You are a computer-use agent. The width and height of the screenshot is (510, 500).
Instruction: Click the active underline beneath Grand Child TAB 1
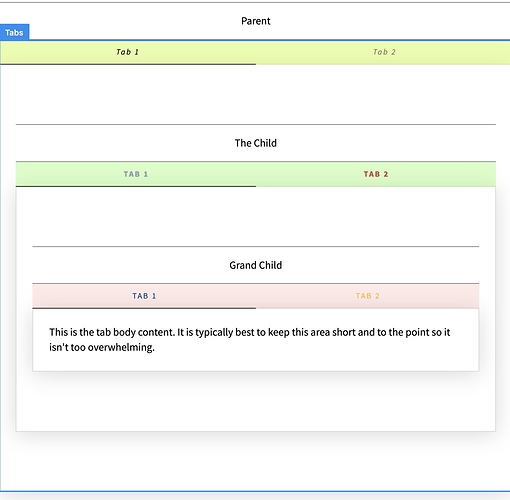coord(144,308)
